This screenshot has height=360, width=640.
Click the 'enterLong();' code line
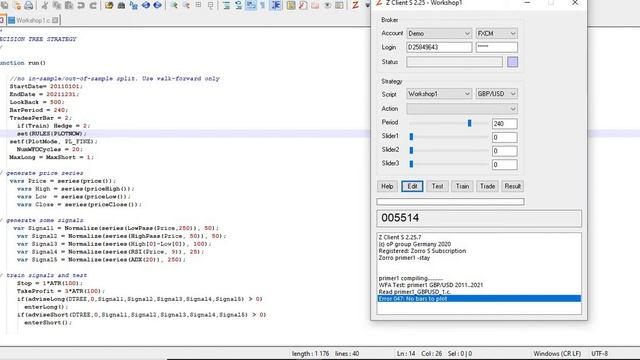point(46,307)
